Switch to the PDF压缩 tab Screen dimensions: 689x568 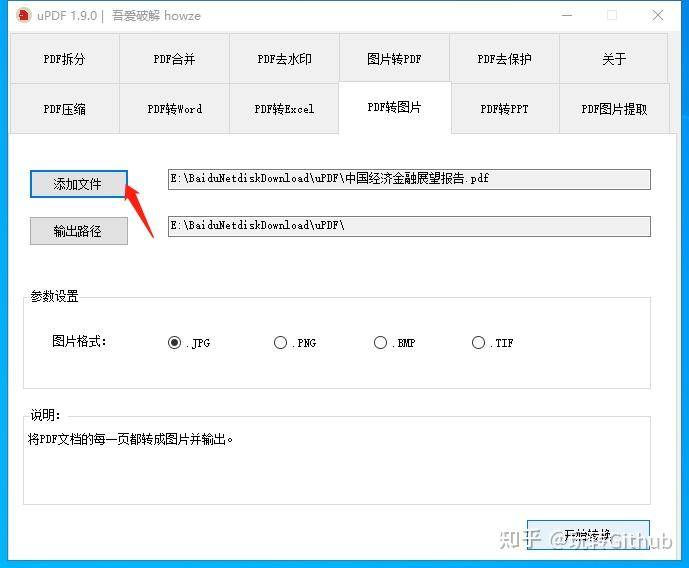point(64,109)
